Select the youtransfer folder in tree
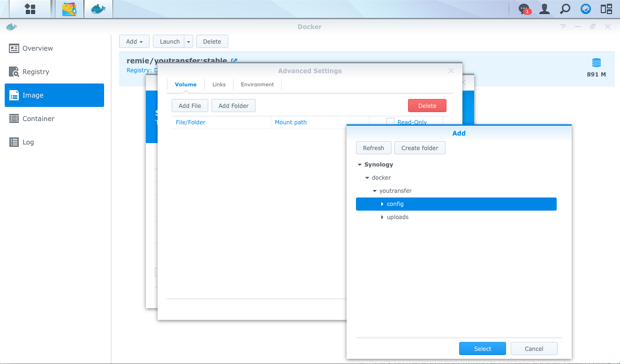Viewport: 620px width, 364px height. coord(395,191)
